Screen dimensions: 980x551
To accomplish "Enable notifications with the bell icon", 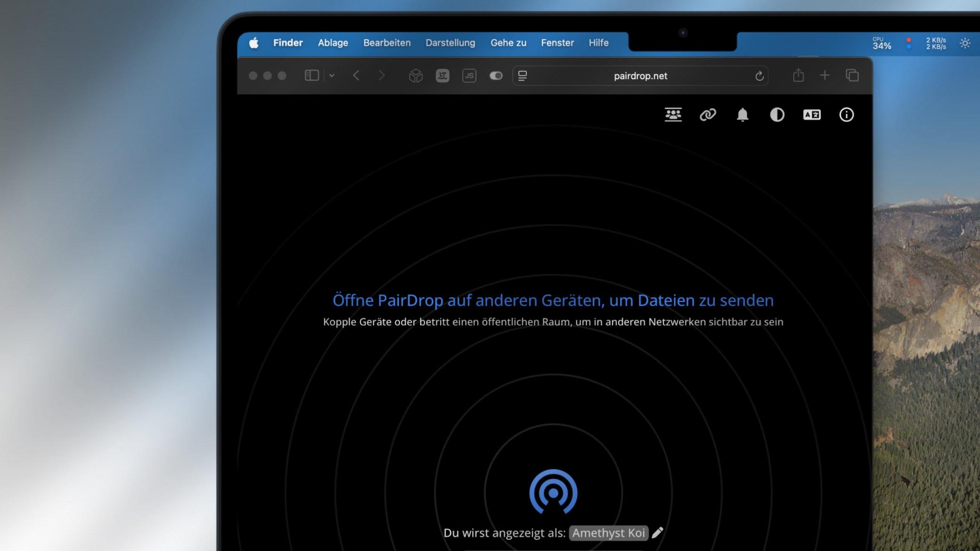I will click(x=743, y=114).
